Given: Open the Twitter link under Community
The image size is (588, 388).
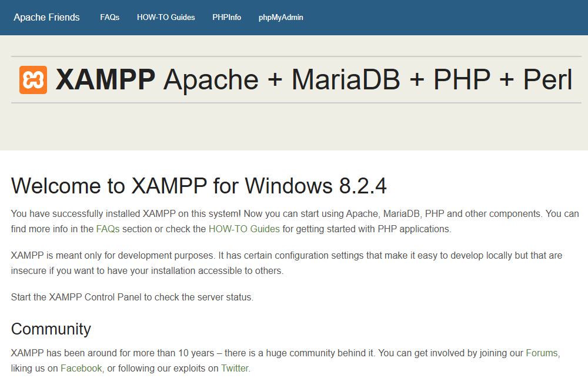Looking at the screenshot, I should (x=235, y=369).
